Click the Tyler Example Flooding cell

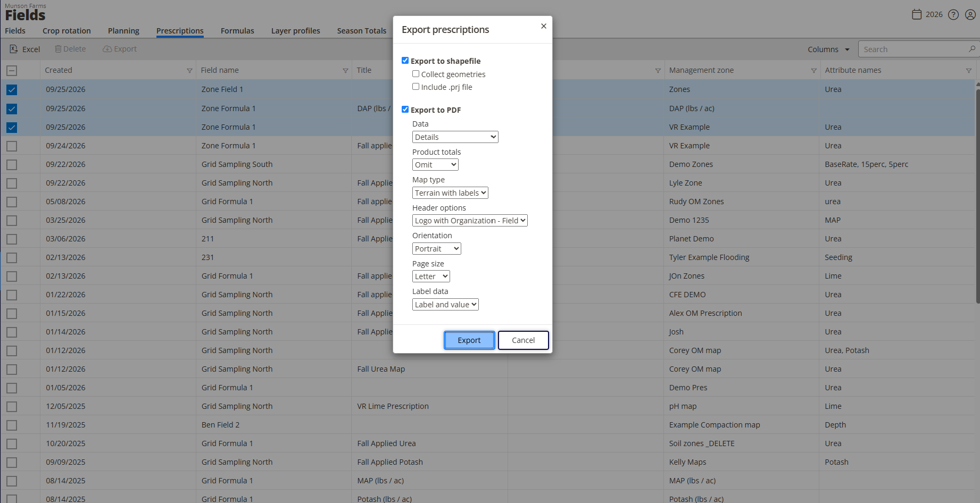(709, 257)
